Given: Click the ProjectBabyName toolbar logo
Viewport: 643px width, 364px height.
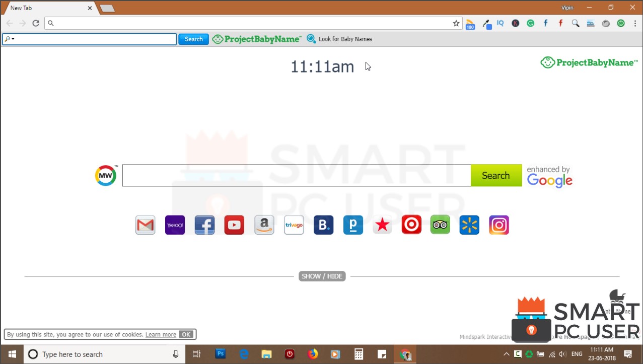Looking at the screenshot, I should coord(257,39).
